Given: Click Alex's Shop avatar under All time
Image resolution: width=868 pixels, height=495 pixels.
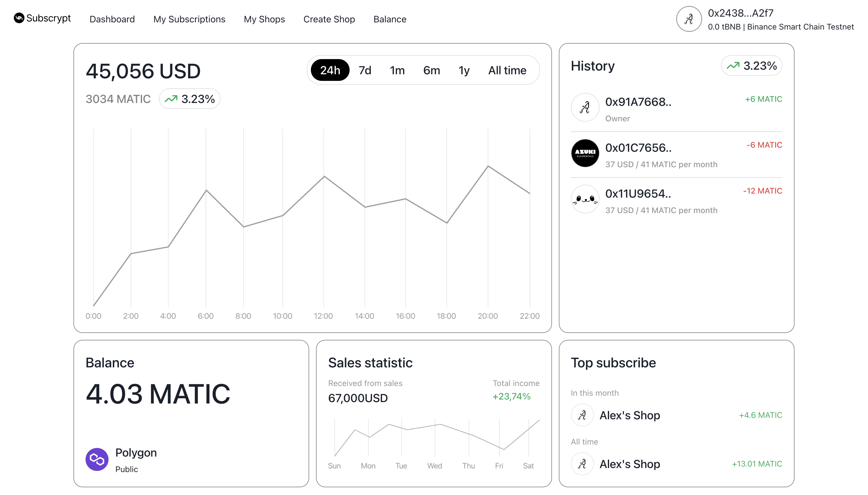Looking at the screenshot, I should tap(582, 464).
